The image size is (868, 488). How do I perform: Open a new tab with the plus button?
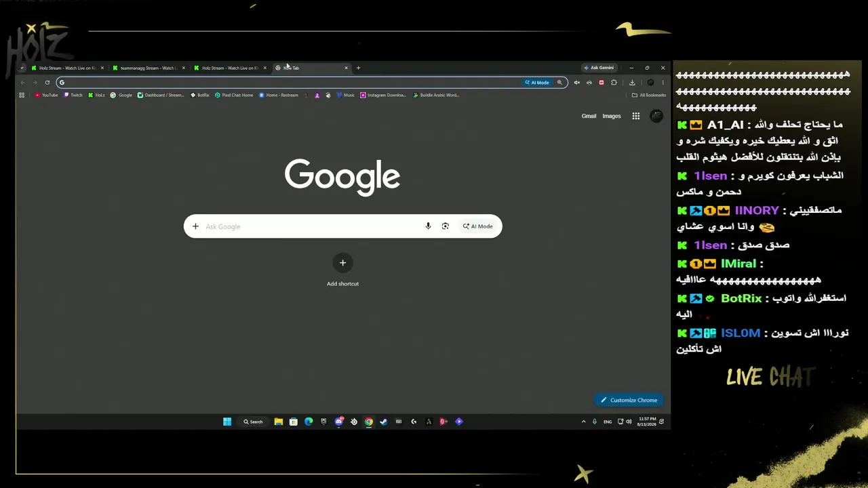pos(358,68)
